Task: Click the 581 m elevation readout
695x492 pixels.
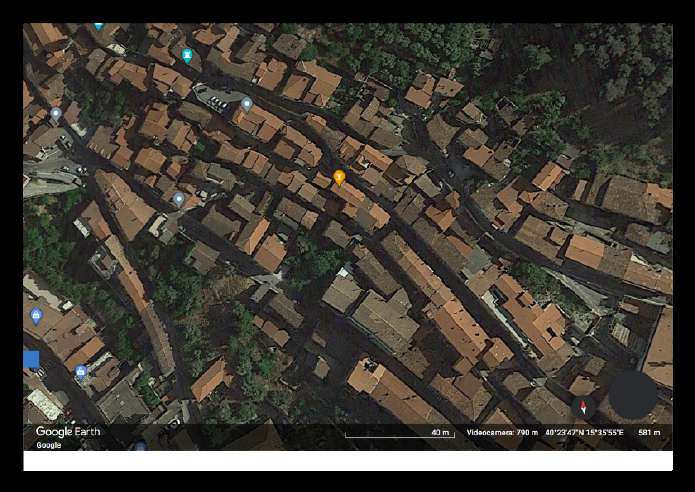Action: pos(649,433)
